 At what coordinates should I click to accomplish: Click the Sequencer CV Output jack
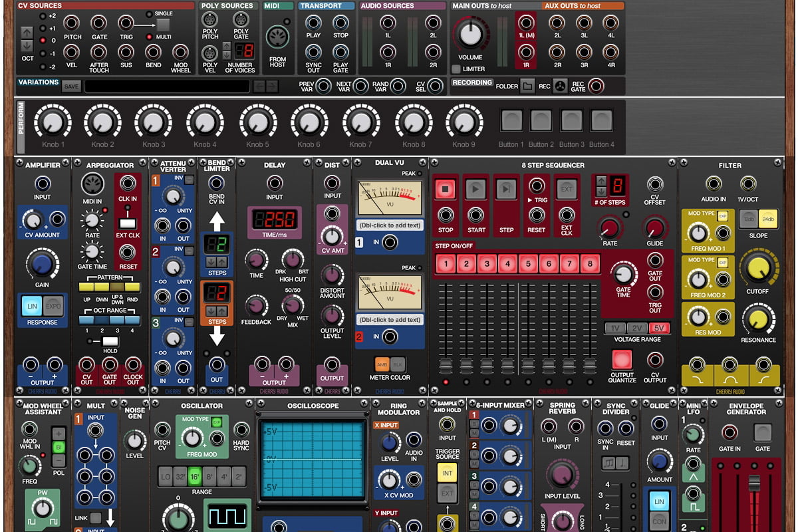(x=655, y=361)
